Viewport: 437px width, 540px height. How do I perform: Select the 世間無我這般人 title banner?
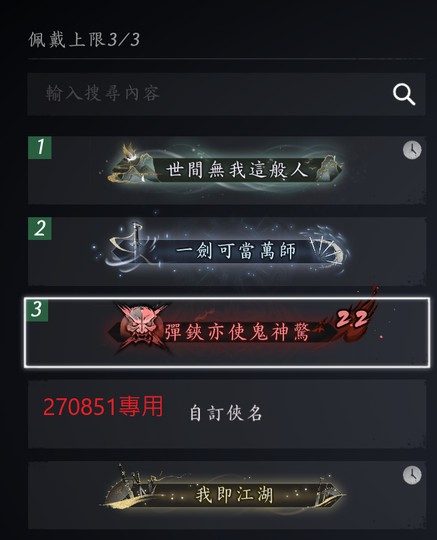(227, 170)
